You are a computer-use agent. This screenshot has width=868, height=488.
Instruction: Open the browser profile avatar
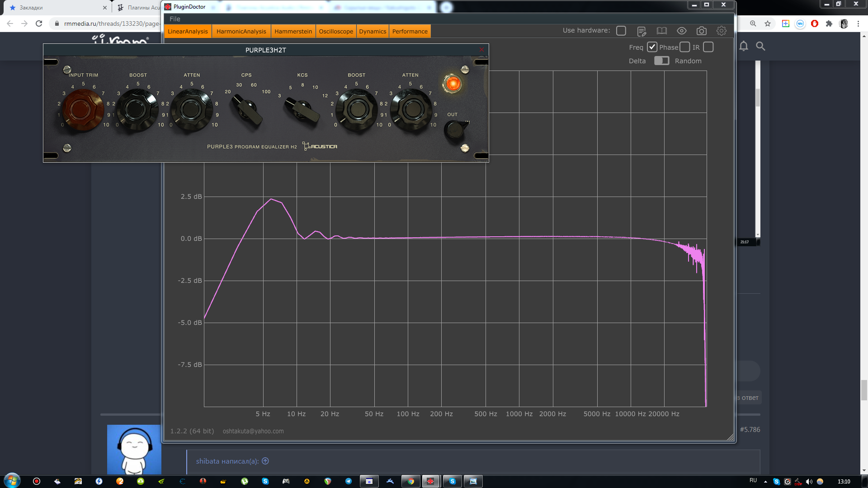click(x=844, y=23)
